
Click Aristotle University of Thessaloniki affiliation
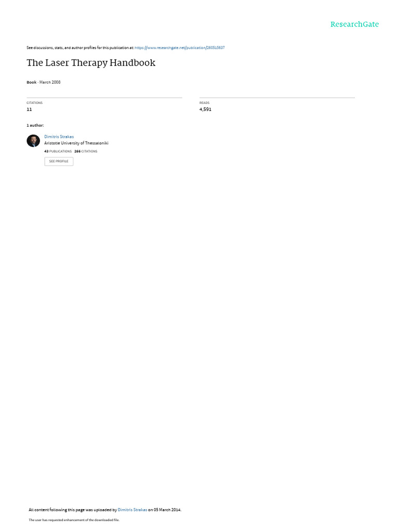point(76,143)
